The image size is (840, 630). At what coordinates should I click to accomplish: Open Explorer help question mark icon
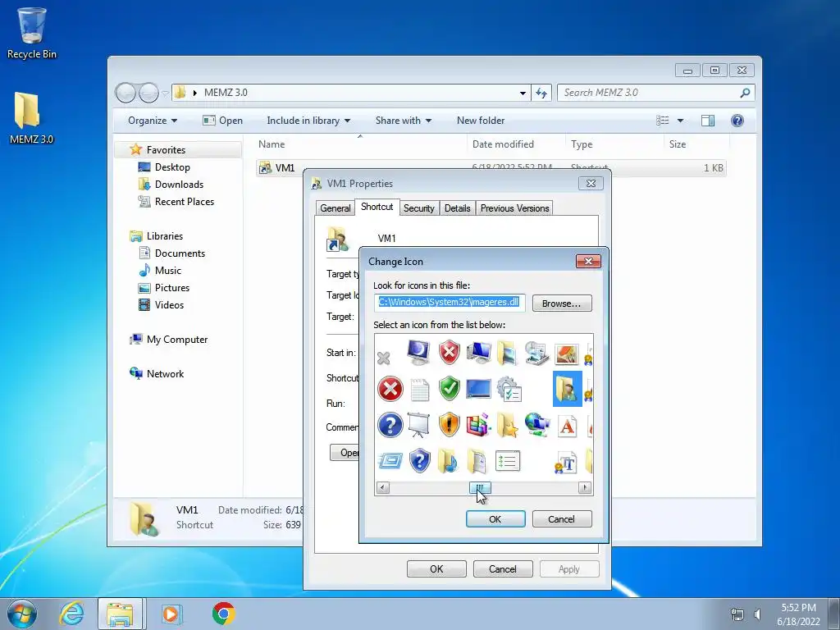coord(737,121)
